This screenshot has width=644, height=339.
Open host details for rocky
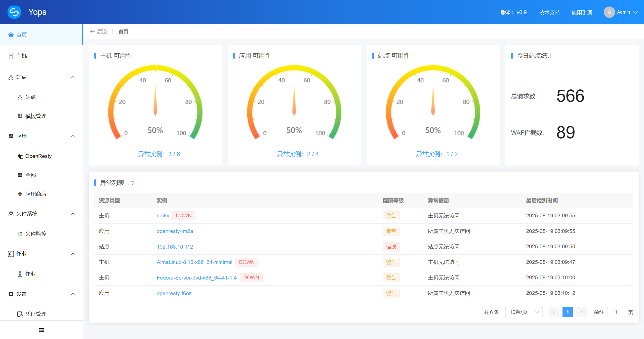pos(163,216)
